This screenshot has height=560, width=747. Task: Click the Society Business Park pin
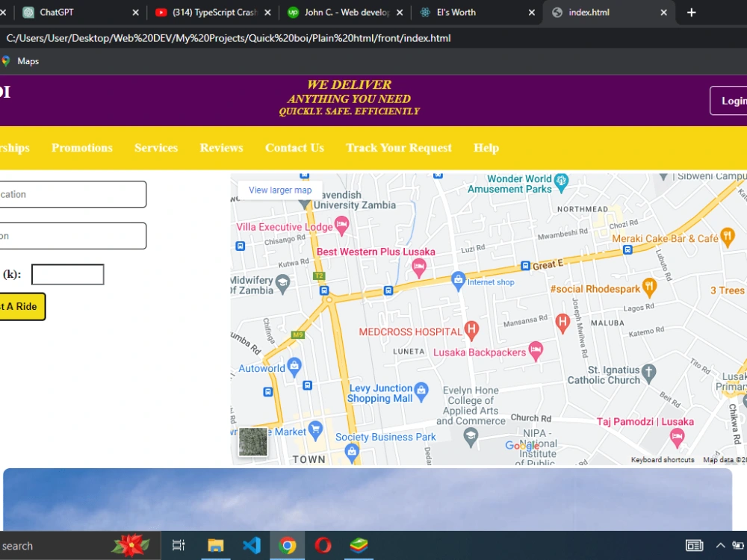[x=352, y=452]
